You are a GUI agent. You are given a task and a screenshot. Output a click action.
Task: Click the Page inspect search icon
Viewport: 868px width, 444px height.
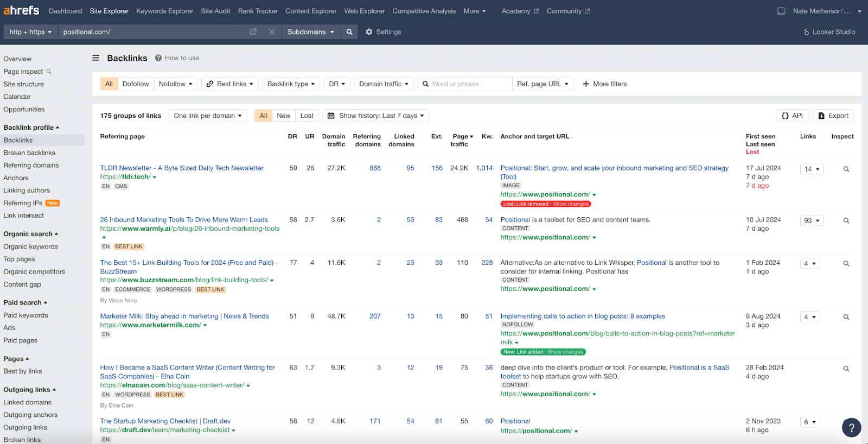[49, 71]
